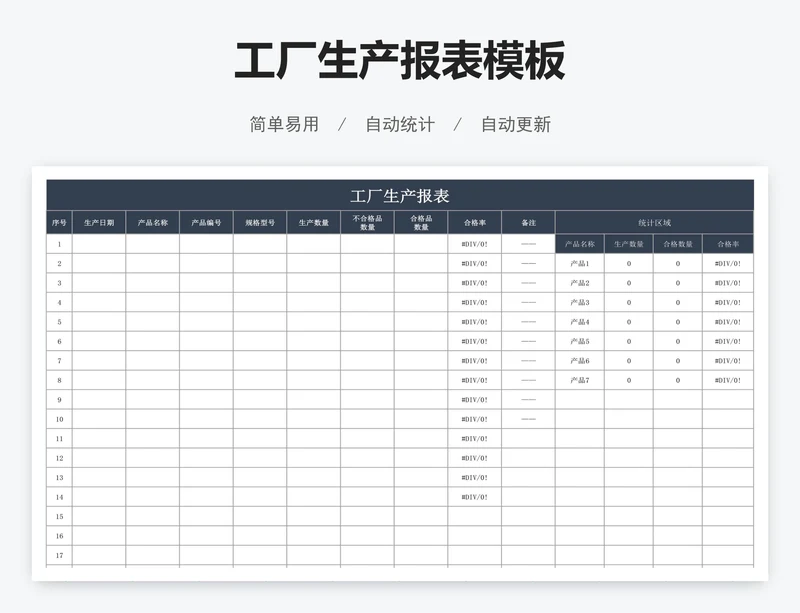
Task: Select 序号 cell number 17
Action: pos(59,555)
